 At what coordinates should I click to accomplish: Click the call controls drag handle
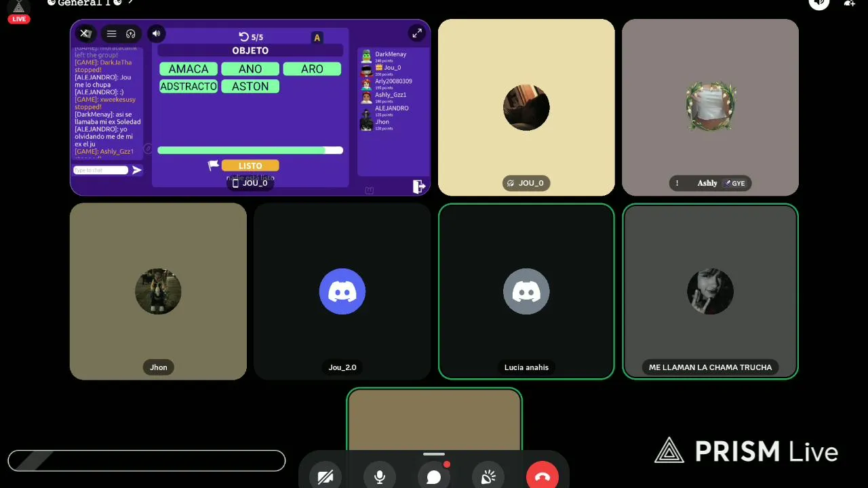pyautogui.click(x=434, y=454)
